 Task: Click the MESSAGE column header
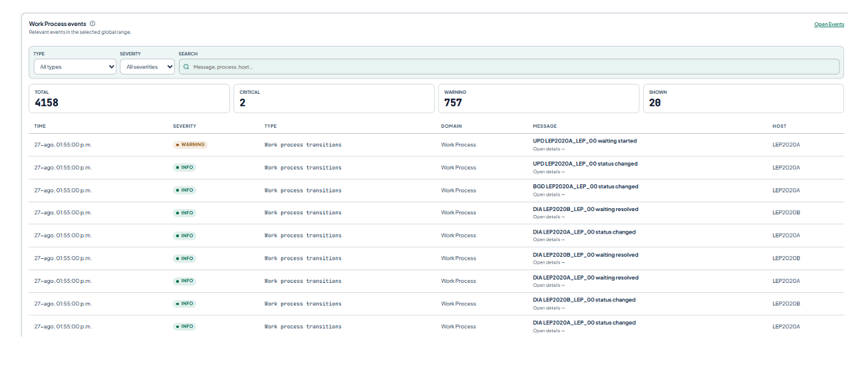[x=545, y=126]
